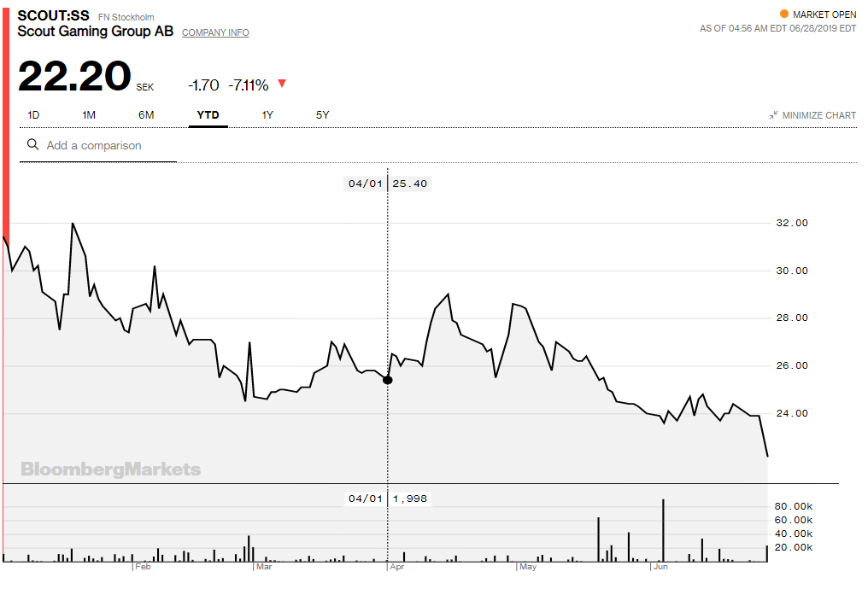Click the YTD tab underline indicator
This screenshot has height=589, width=868.
pos(207,125)
